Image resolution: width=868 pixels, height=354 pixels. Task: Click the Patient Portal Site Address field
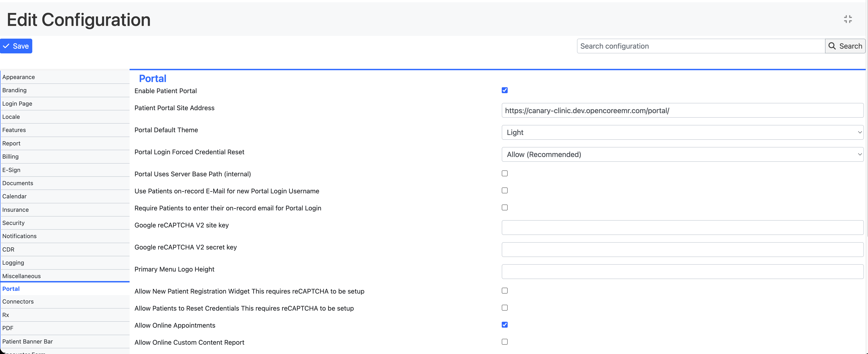[681, 110]
